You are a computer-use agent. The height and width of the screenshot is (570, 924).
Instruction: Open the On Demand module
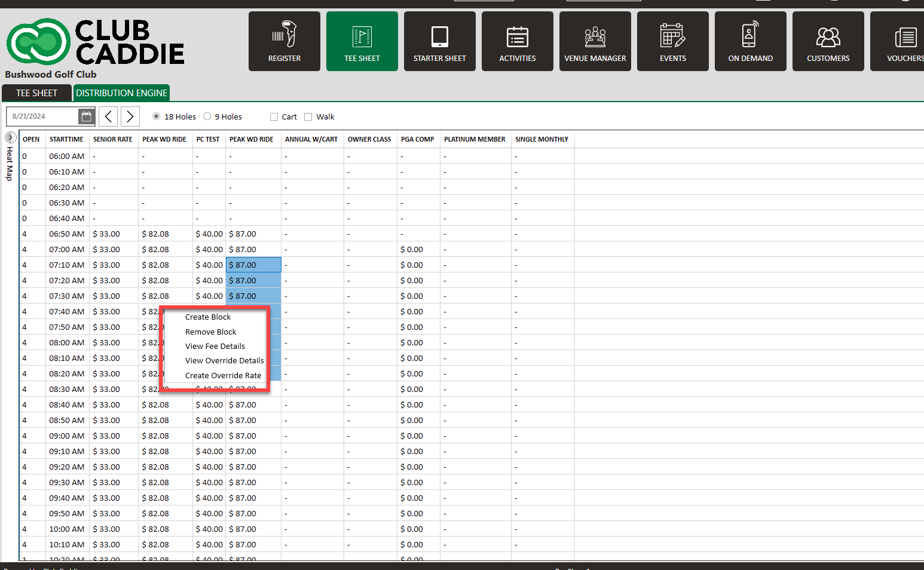(751, 41)
